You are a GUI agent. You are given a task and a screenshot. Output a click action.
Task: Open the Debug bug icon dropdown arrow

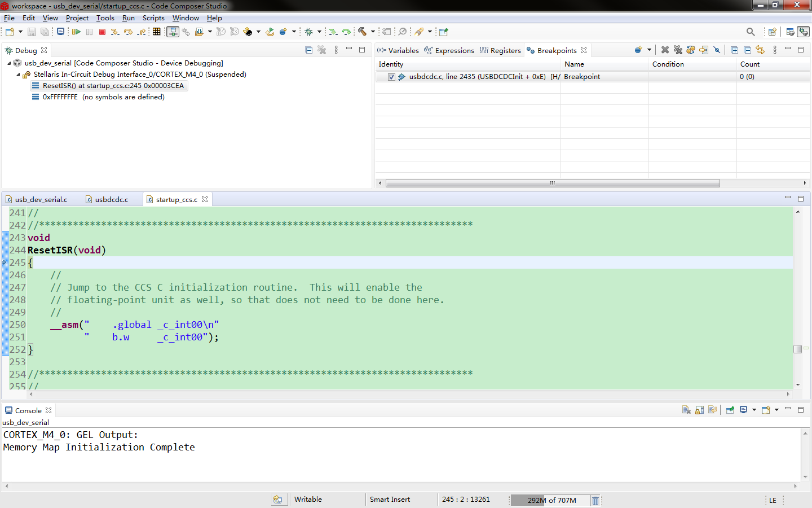click(x=319, y=32)
